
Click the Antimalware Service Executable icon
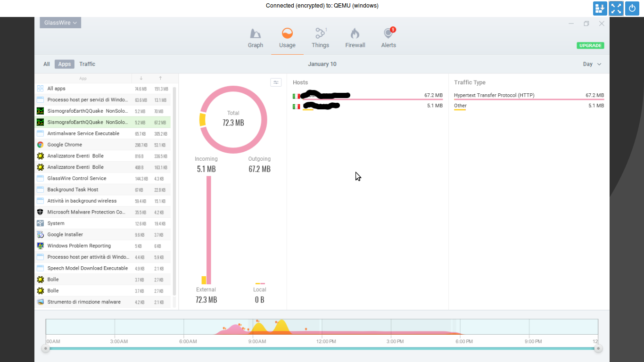tap(41, 133)
